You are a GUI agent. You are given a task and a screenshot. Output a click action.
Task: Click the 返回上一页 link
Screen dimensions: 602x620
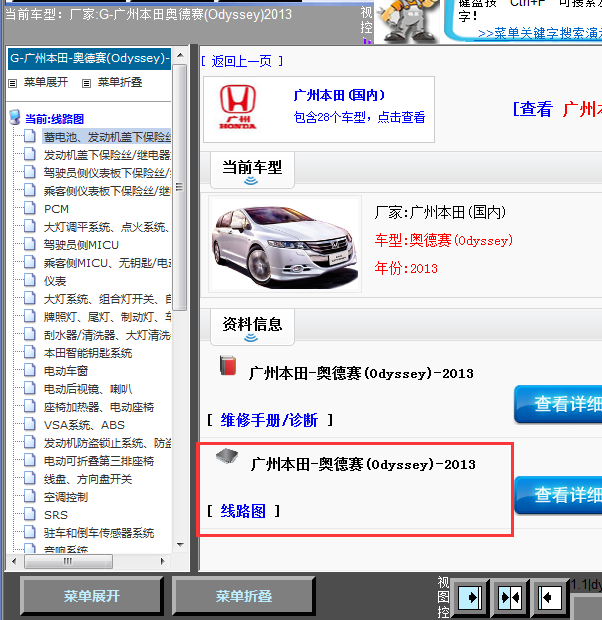(241, 61)
